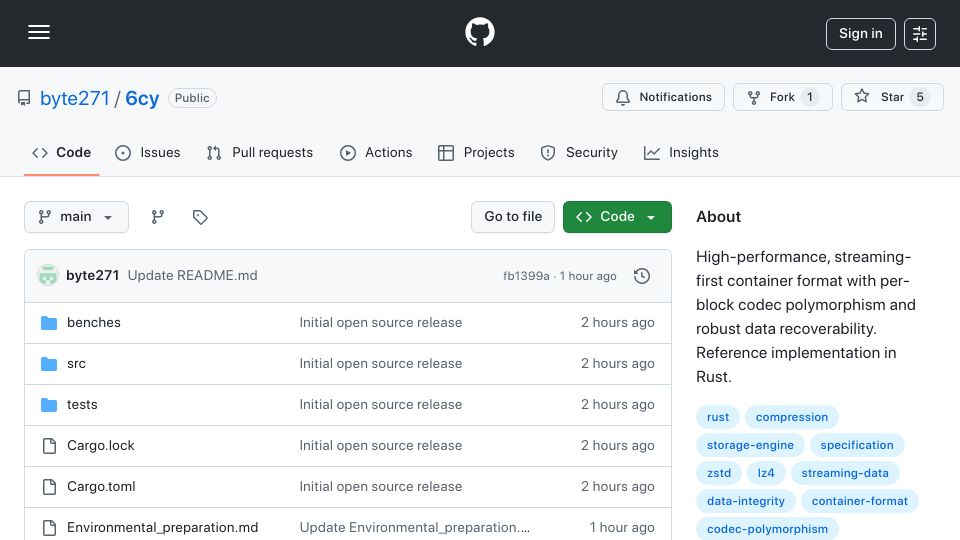
Task: Click the benches folder icon
Action: (49, 323)
